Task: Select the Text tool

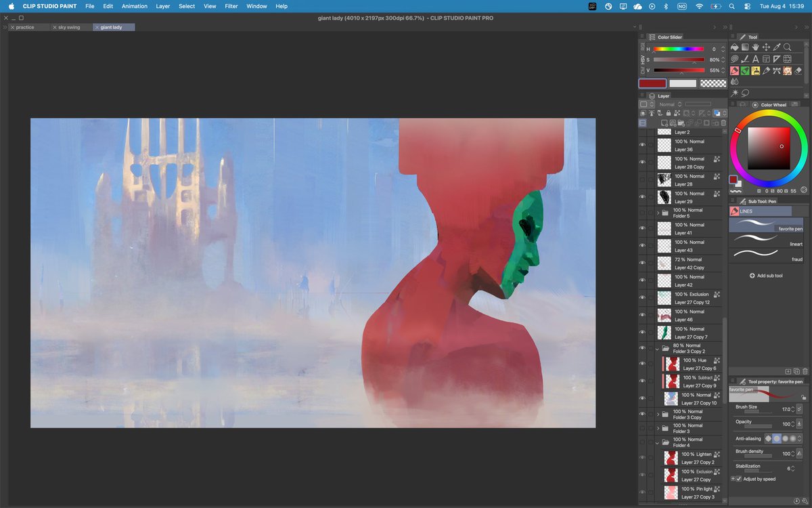Action: coord(756,59)
